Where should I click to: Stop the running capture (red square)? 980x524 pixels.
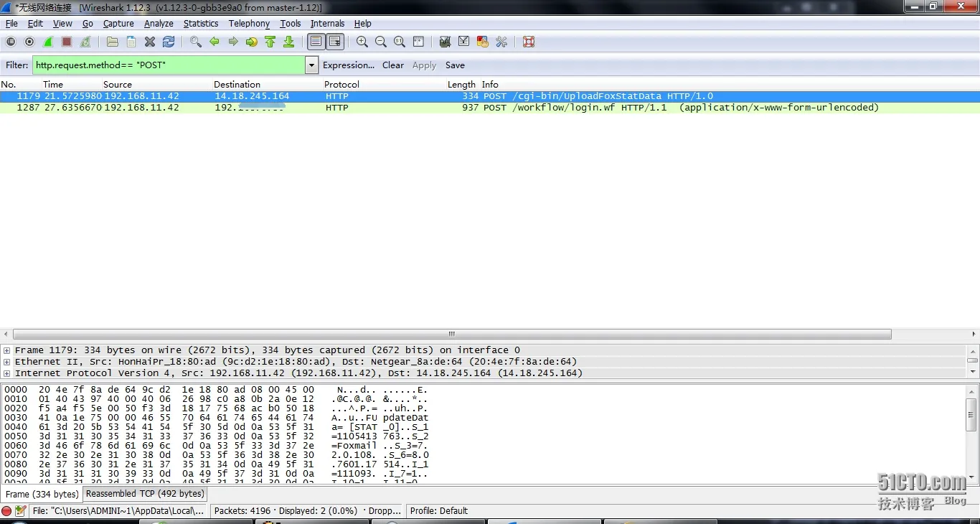click(x=67, y=42)
